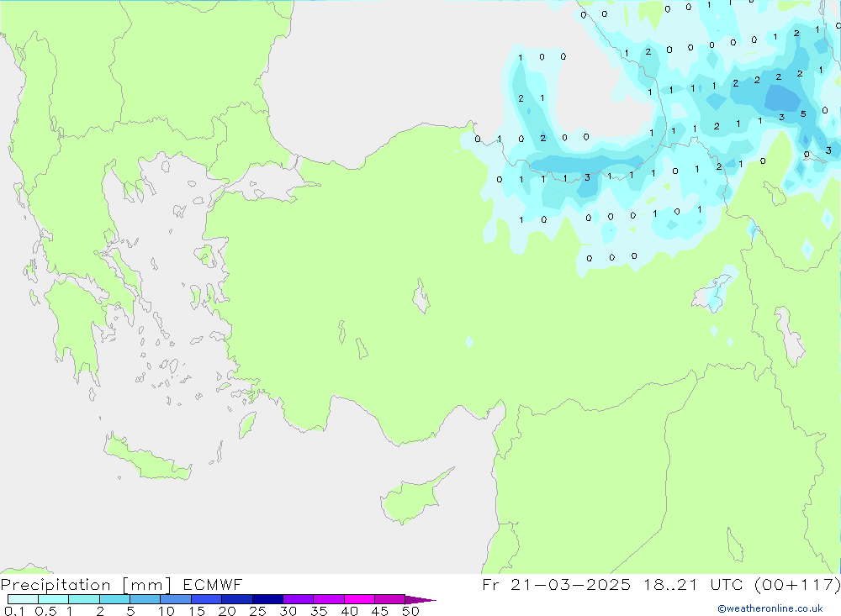Click the legend label '0.1'

click(x=14, y=611)
